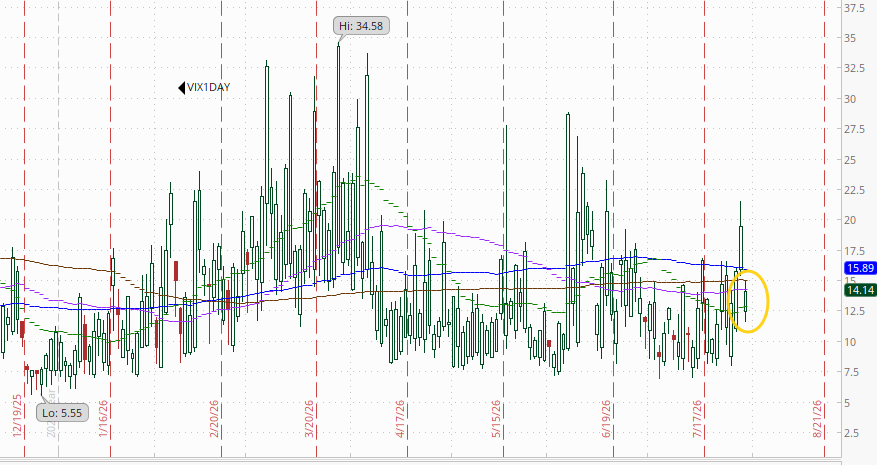Click the green 14.14 last price tag

click(860, 290)
